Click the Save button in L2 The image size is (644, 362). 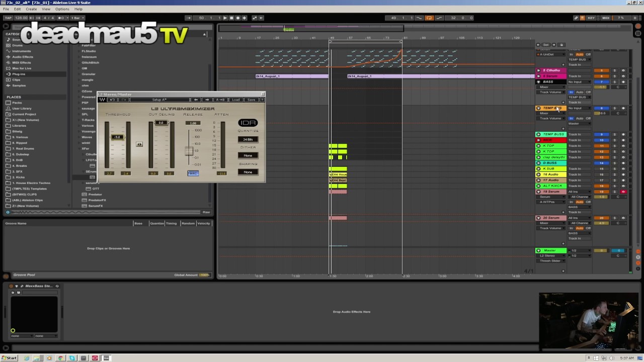[251, 100]
